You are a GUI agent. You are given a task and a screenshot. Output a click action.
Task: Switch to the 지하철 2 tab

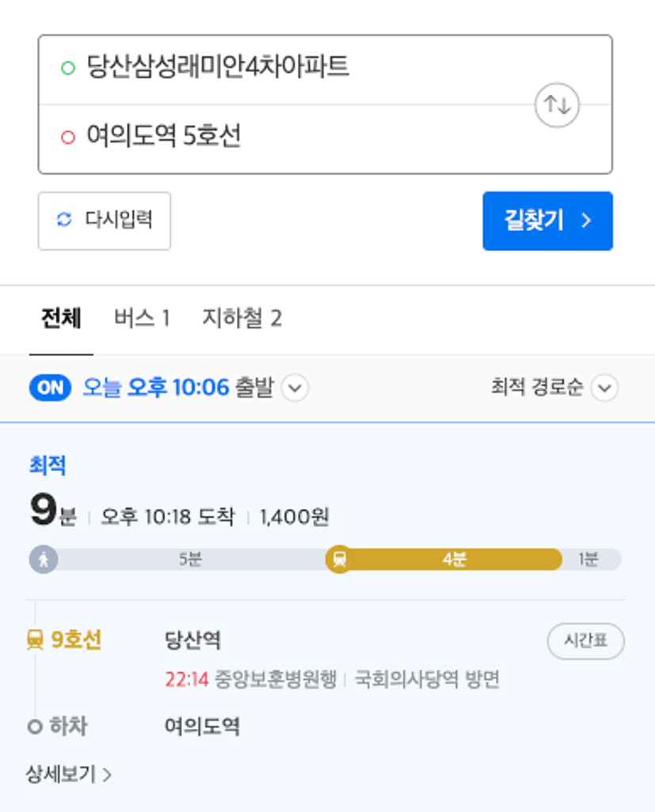tap(242, 318)
